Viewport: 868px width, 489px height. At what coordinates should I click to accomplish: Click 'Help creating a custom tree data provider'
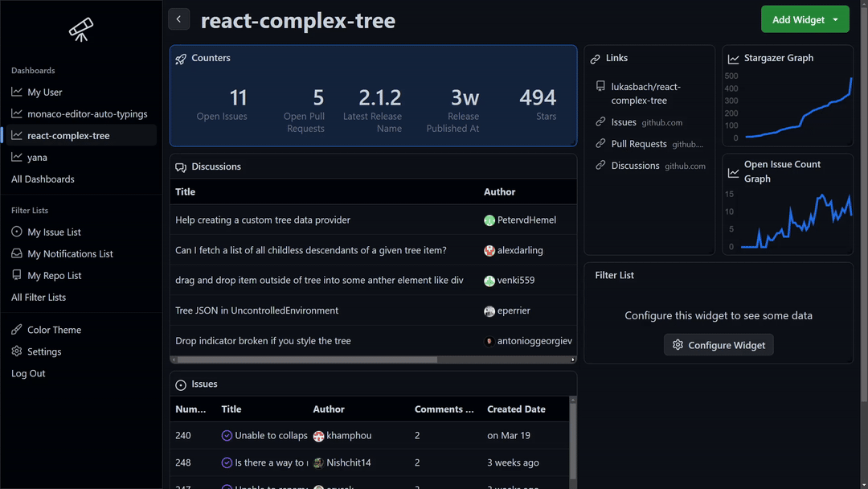(x=262, y=220)
